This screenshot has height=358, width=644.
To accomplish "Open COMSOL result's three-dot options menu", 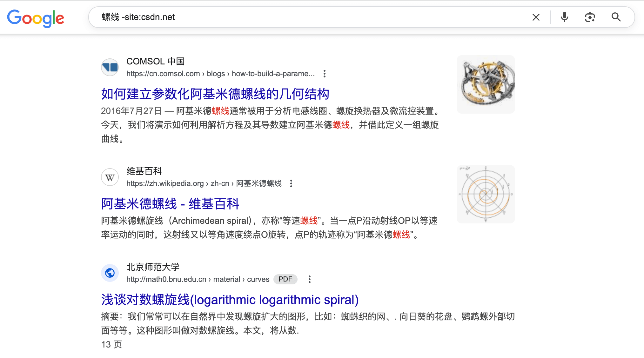I will 324,74.
